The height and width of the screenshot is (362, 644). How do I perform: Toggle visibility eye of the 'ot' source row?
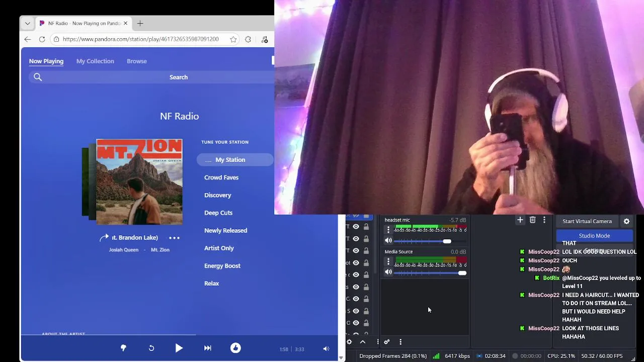tap(356, 263)
